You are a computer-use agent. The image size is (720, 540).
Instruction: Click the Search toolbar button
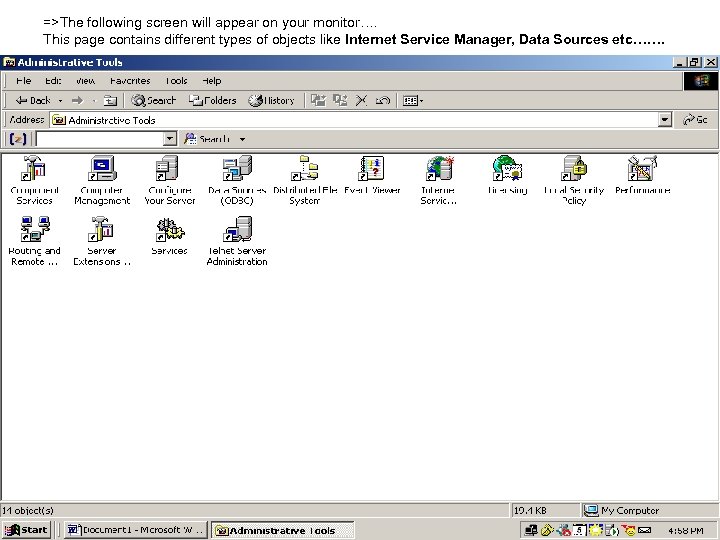coord(153,100)
